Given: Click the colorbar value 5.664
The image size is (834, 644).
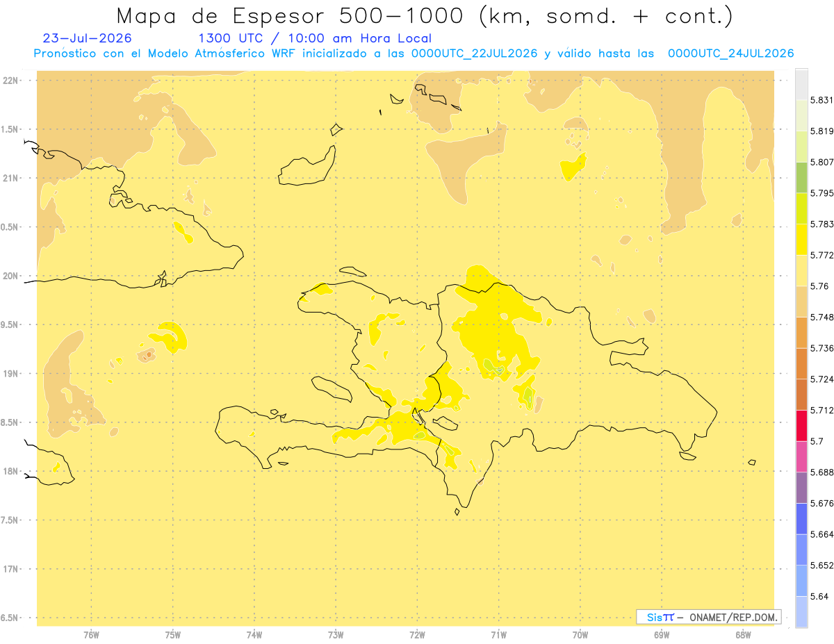Looking at the screenshot, I should tap(822, 534).
